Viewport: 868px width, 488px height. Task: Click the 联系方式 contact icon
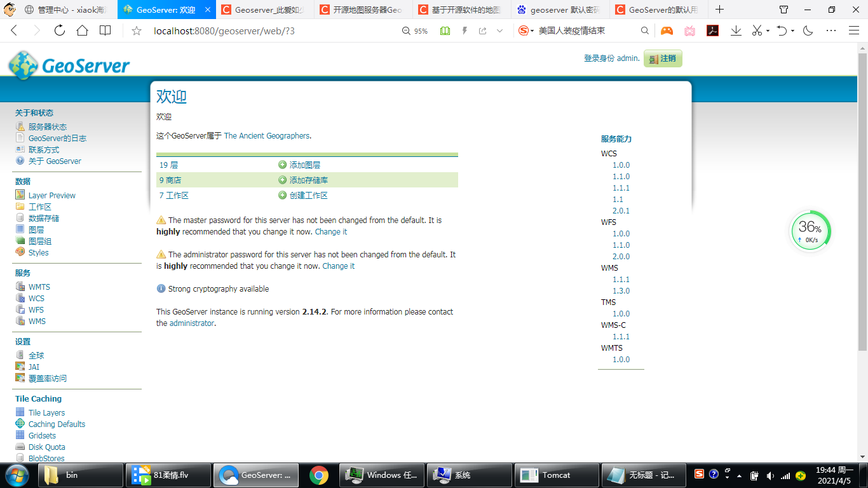[20, 149]
